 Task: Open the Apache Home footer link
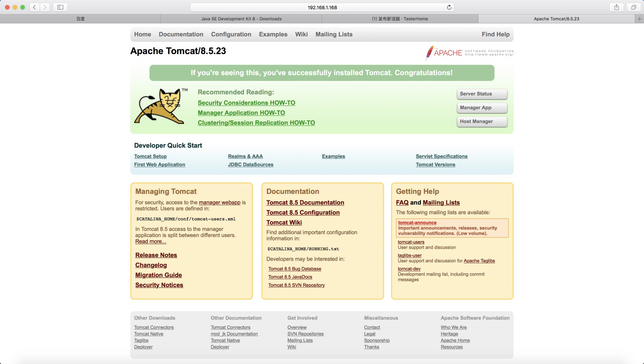coord(455,340)
